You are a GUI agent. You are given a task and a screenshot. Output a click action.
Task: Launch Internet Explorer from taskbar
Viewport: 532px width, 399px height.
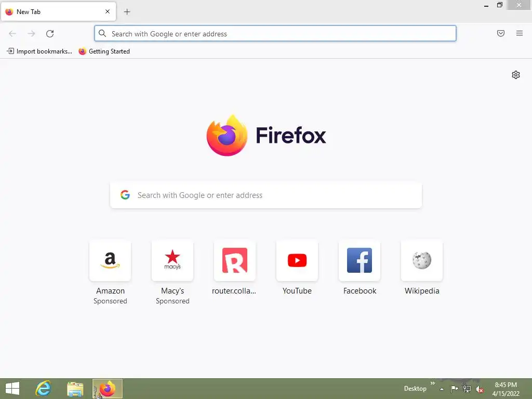pyautogui.click(x=44, y=389)
